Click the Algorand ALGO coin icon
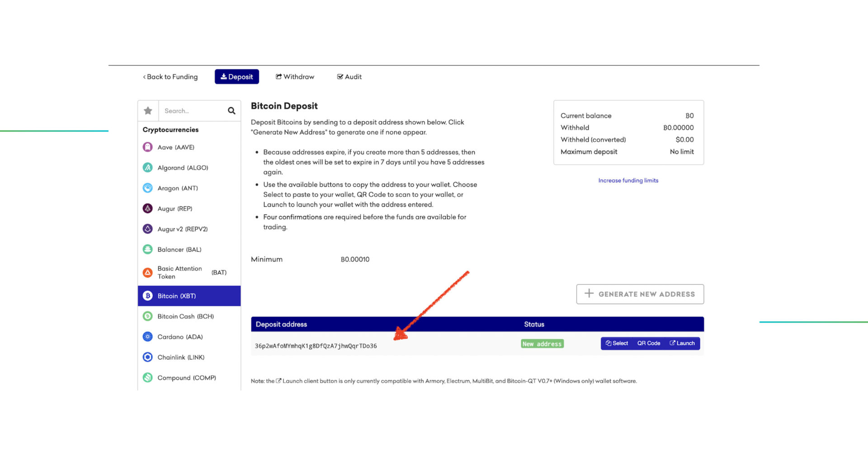Image resolution: width=868 pixels, height=456 pixels. coord(147,167)
